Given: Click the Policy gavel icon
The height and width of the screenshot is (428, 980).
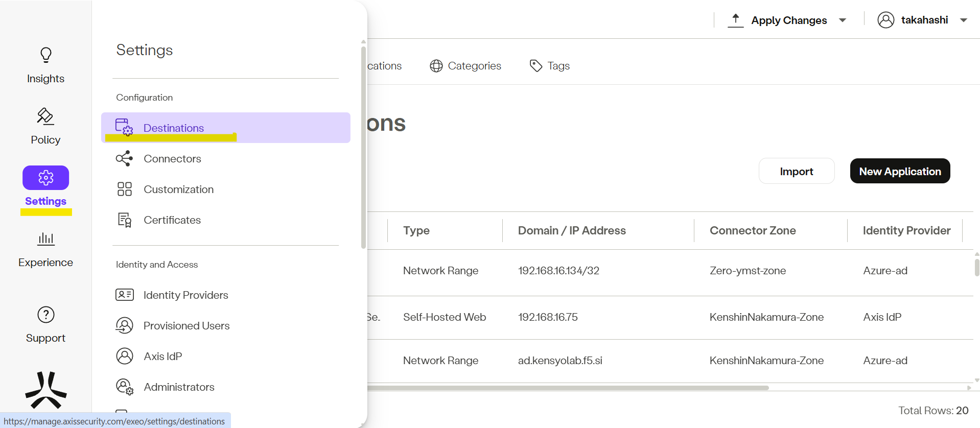Looking at the screenshot, I should point(45,116).
